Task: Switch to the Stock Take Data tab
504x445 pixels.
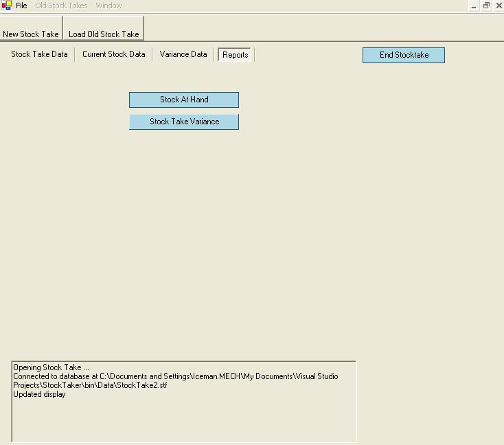Action: point(39,54)
